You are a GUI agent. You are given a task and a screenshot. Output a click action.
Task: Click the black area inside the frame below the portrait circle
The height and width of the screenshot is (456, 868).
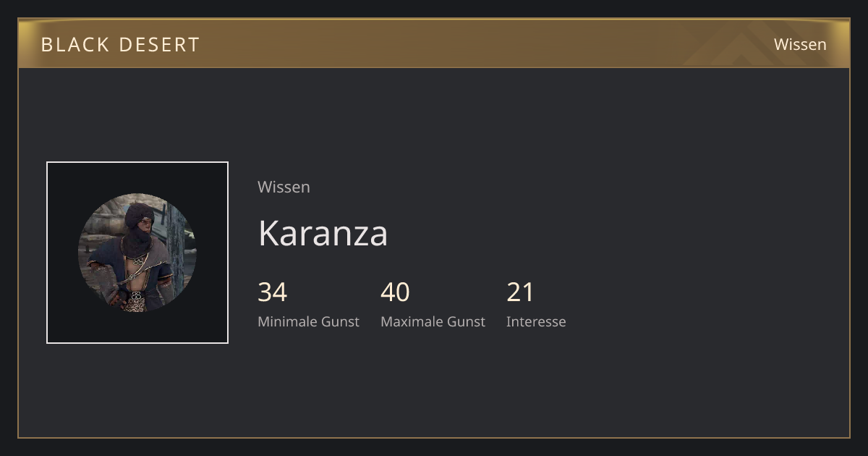coord(137,327)
